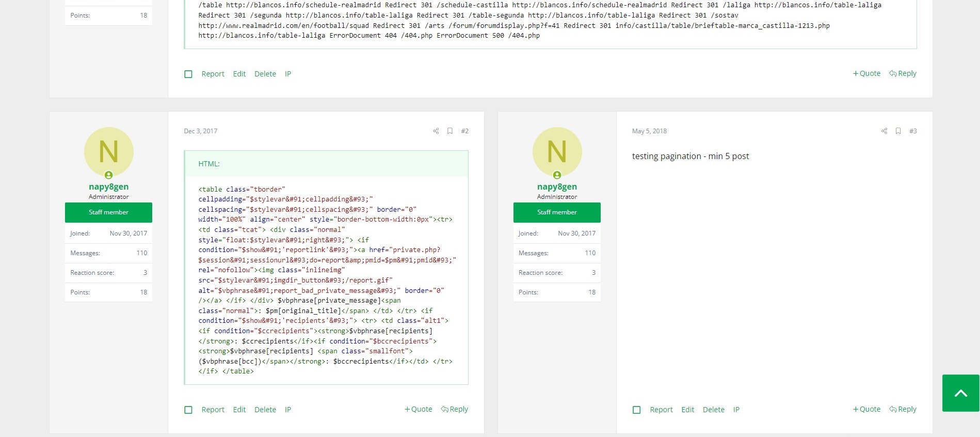Share post #3 via share icon
Screen dimensions: 980x437
(x=885, y=131)
